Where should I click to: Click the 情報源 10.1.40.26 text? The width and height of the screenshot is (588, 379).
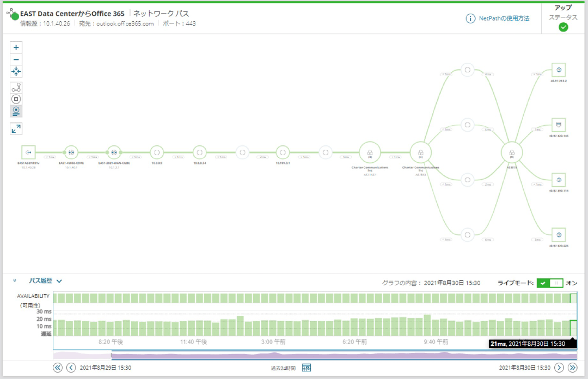(x=45, y=23)
